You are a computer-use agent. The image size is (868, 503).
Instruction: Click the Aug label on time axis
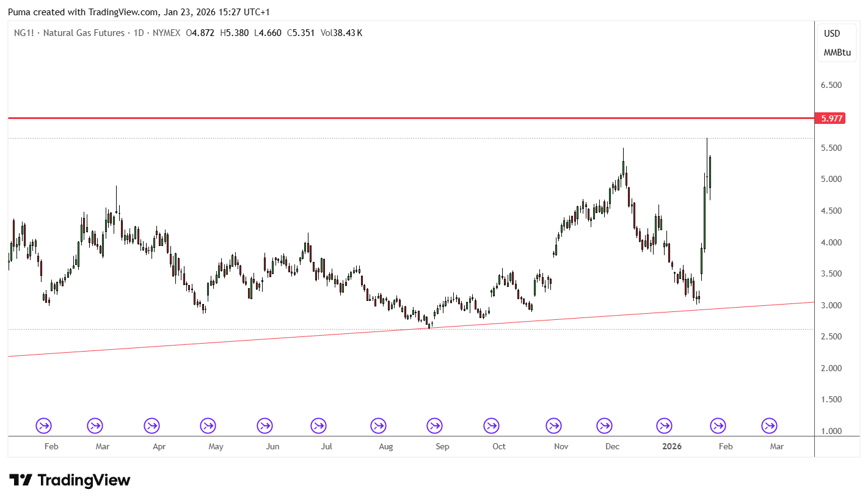385,446
